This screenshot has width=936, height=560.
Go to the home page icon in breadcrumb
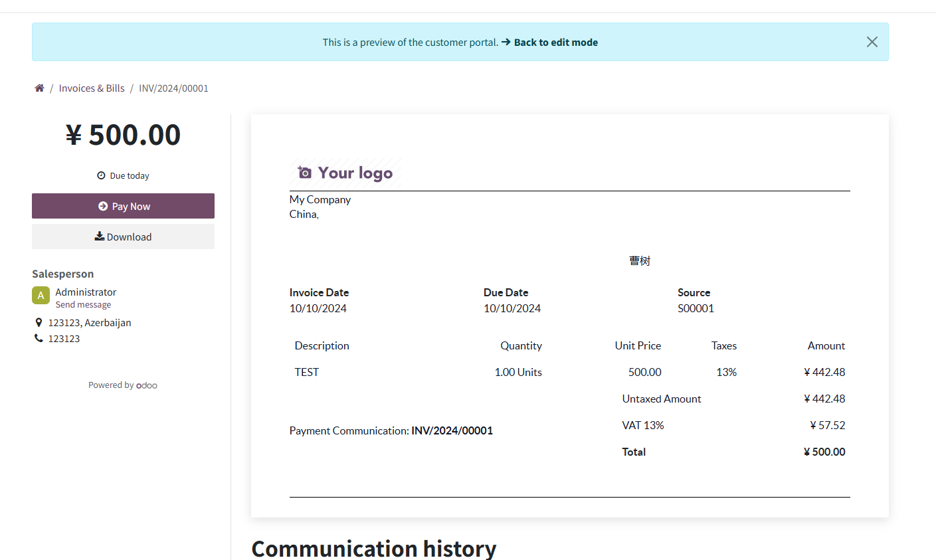39,88
